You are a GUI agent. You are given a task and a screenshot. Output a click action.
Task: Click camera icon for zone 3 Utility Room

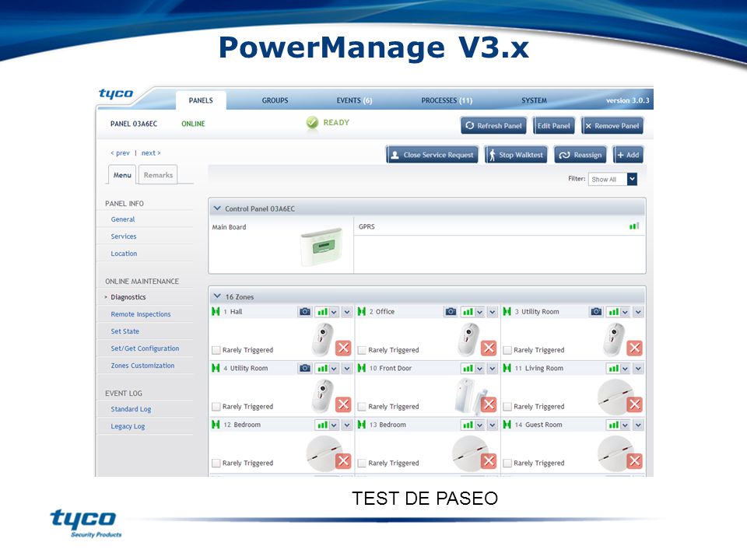(x=596, y=312)
